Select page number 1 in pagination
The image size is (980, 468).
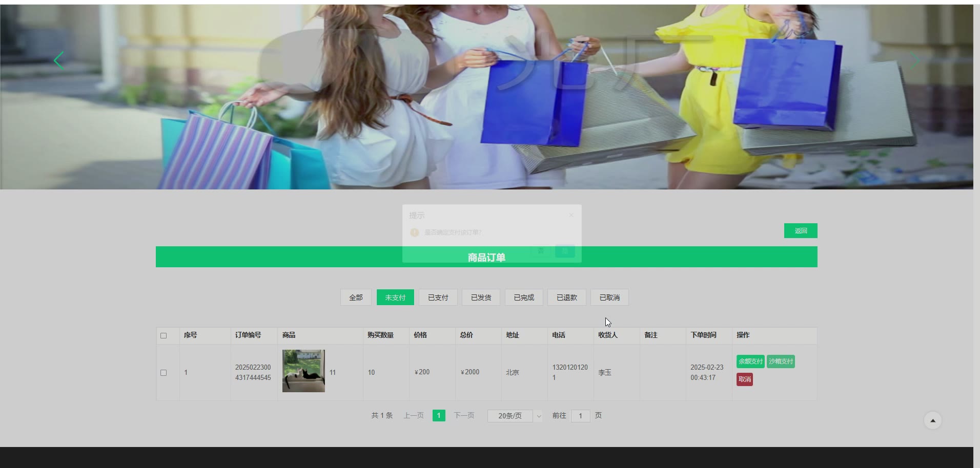point(439,416)
